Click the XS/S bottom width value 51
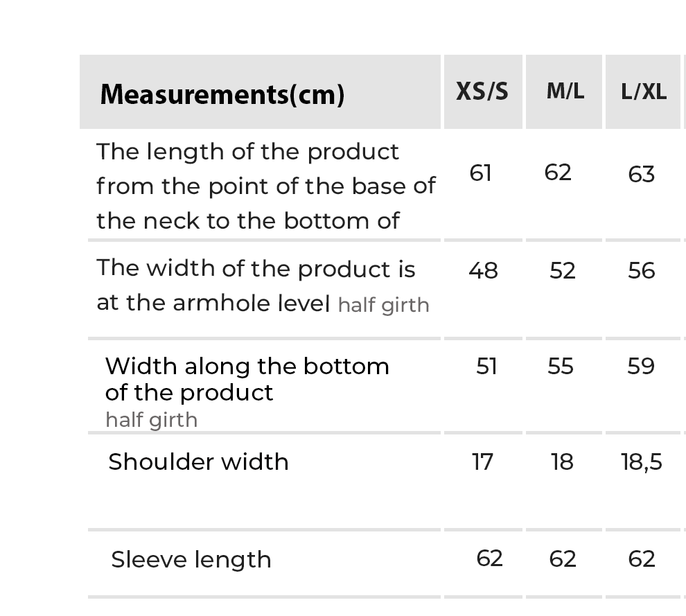 (x=486, y=366)
